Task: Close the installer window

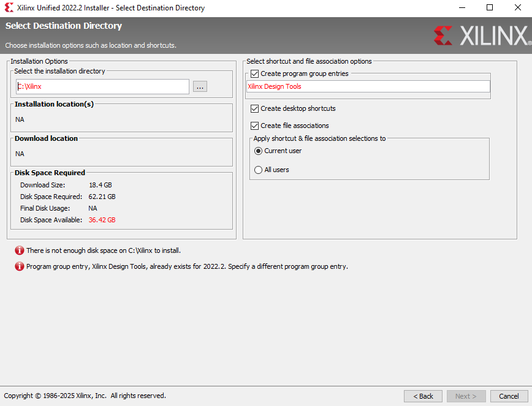Action: click(x=518, y=7)
